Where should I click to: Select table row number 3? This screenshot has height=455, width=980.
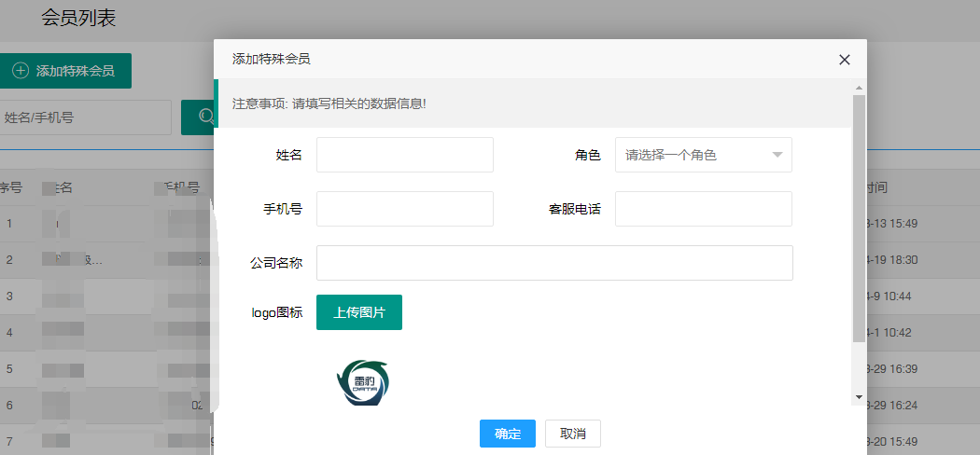106,296
